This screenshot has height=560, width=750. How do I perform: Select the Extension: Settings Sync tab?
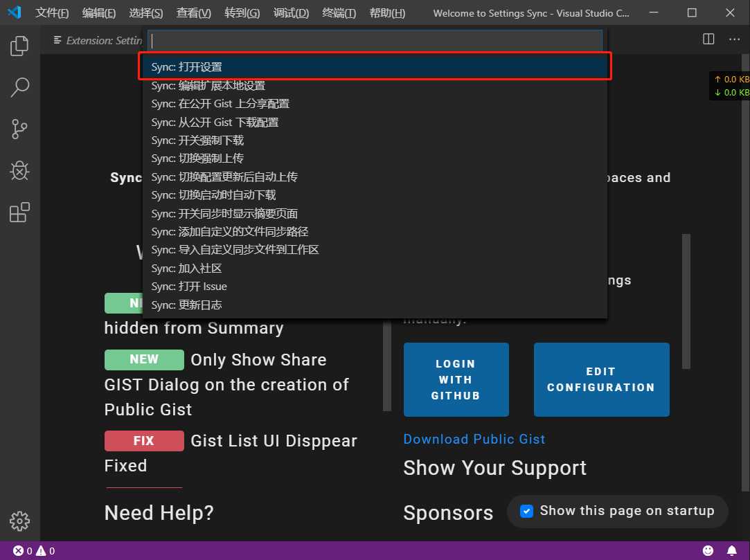point(98,40)
